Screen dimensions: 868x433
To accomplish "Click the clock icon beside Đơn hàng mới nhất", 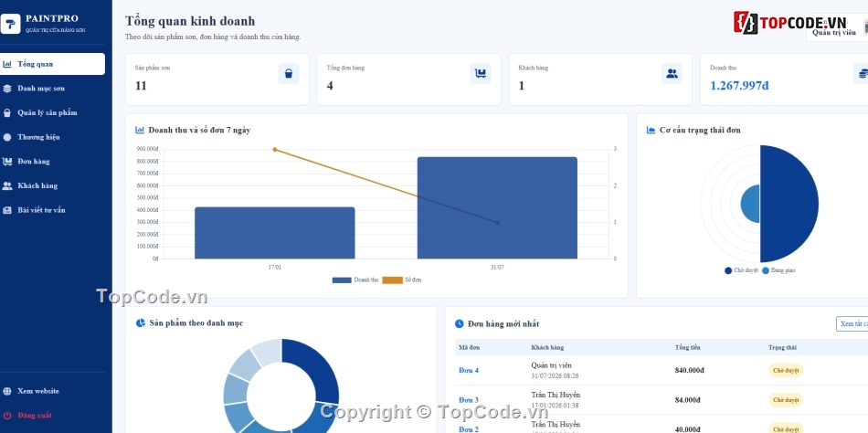I will coord(459,324).
